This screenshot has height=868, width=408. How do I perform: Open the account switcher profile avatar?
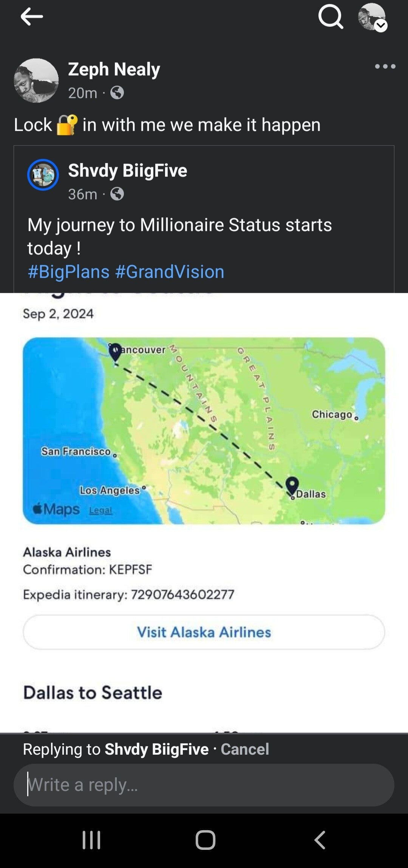click(372, 17)
